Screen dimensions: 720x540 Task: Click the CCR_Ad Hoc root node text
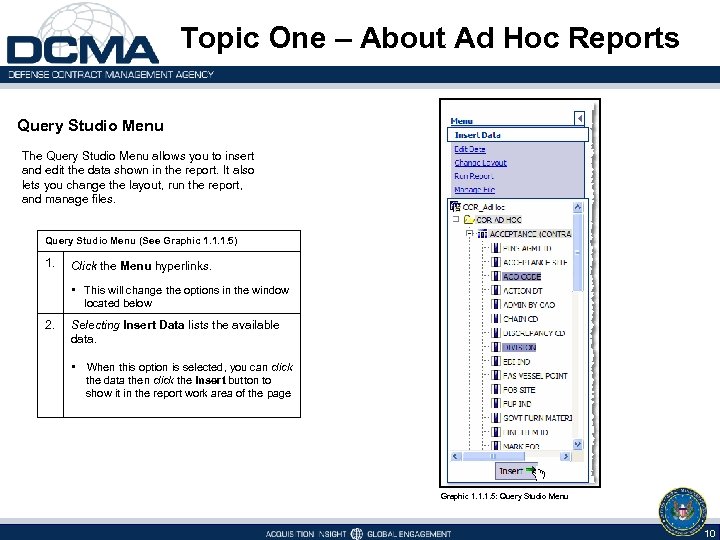[484, 207]
